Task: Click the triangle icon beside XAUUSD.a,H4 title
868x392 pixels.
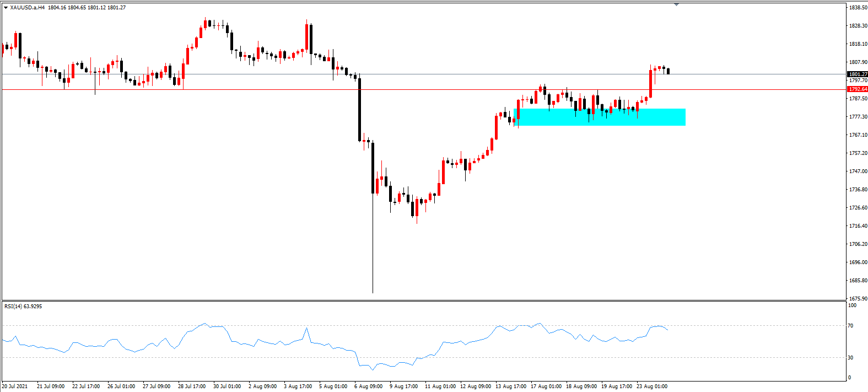Action: pos(6,8)
